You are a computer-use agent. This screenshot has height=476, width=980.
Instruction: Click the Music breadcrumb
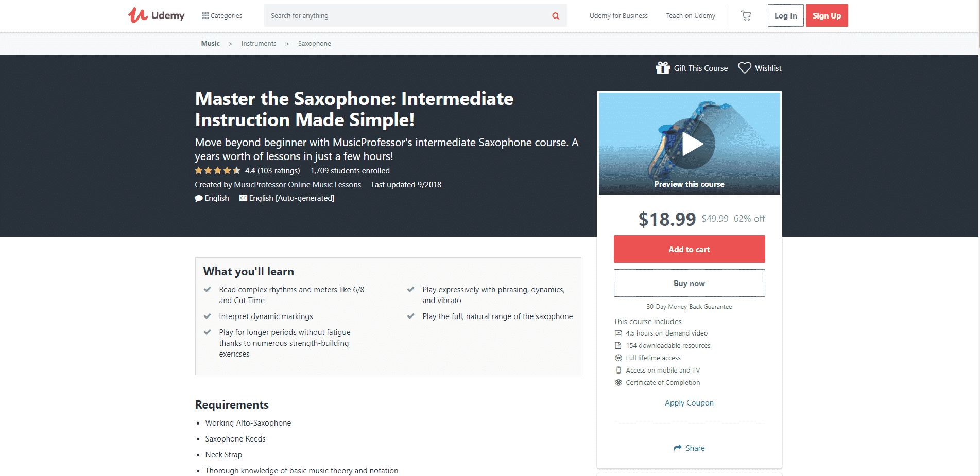pyautogui.click(x=210, y=44)
